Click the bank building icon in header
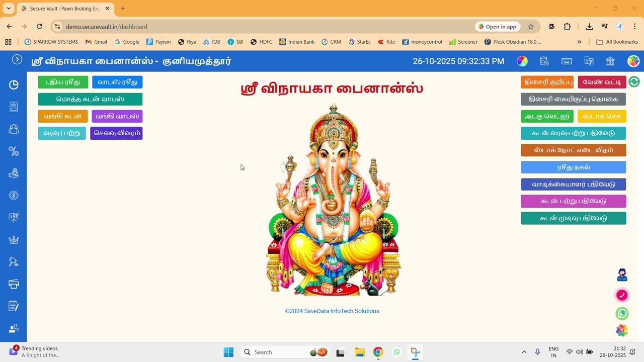The height and width of the screenshot is (362, 644). tap(610, 61)
